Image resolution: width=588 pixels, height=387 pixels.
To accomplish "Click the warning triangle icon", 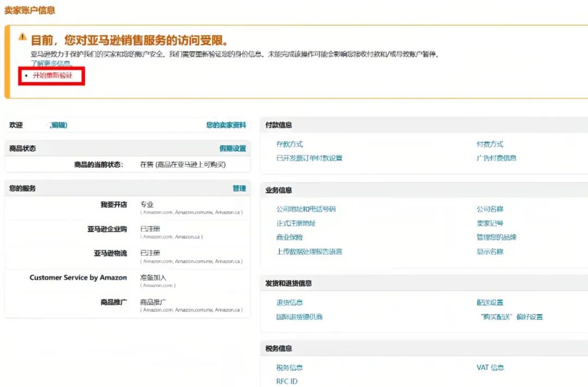I will (x=22, y=37).
